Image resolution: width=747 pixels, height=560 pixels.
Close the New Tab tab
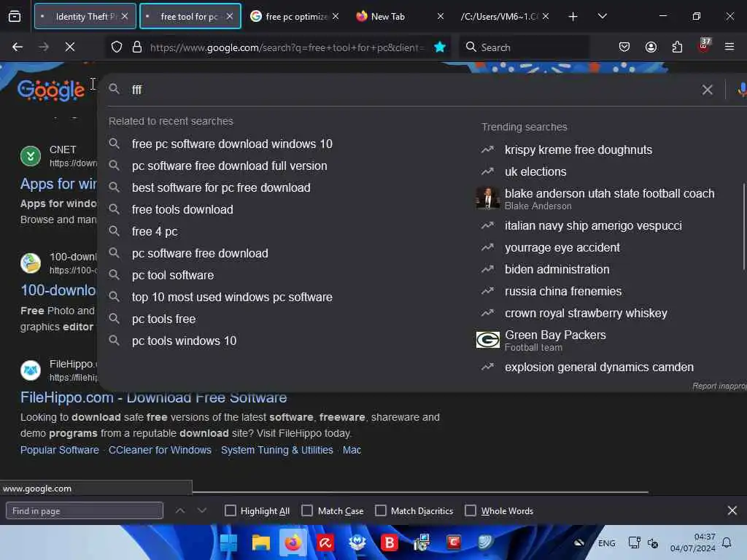[440, 17]
